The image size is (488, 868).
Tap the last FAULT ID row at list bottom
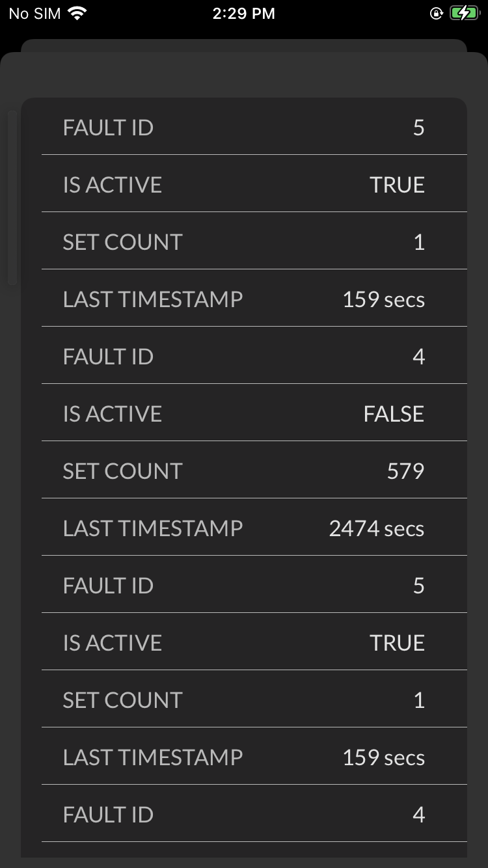click(244, 815)
